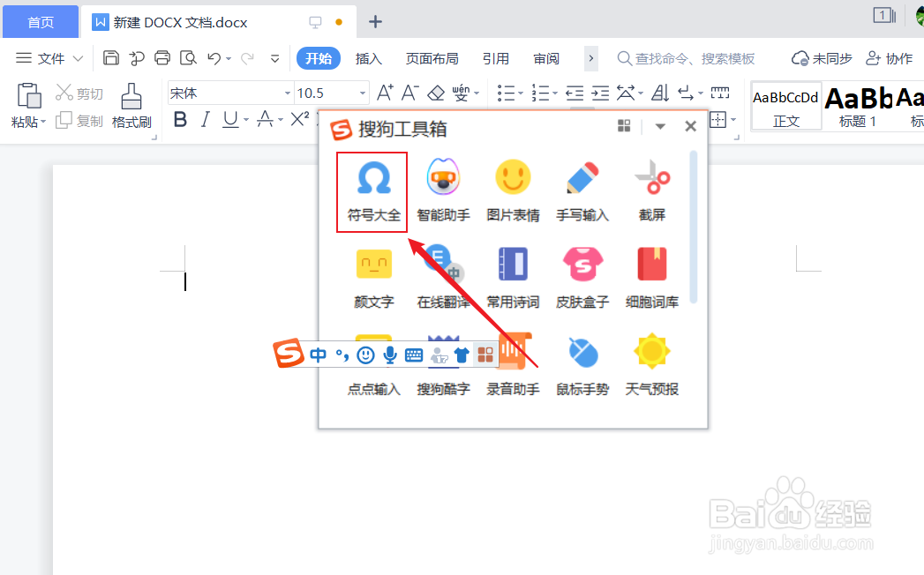Image resolution: width=924 pixels, height=575 pixels.
Task: Start 截屏 screenshot tool
Action: click(652, 190)
